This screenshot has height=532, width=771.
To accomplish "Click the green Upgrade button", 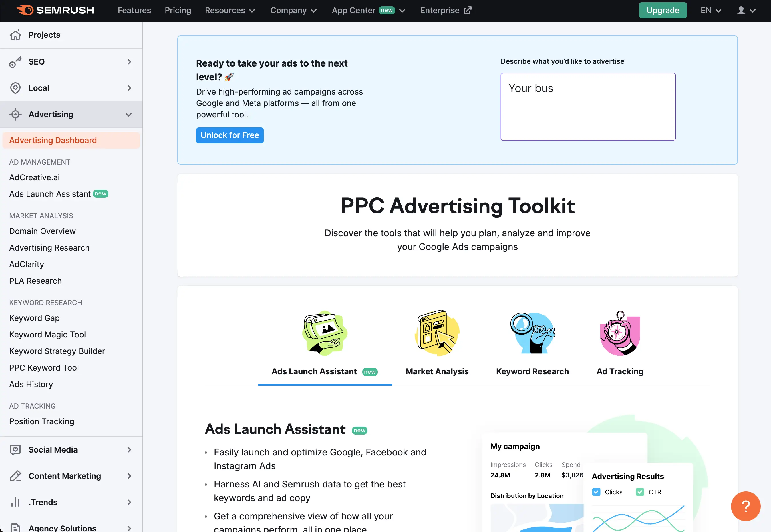I will (x=663, y=10).
